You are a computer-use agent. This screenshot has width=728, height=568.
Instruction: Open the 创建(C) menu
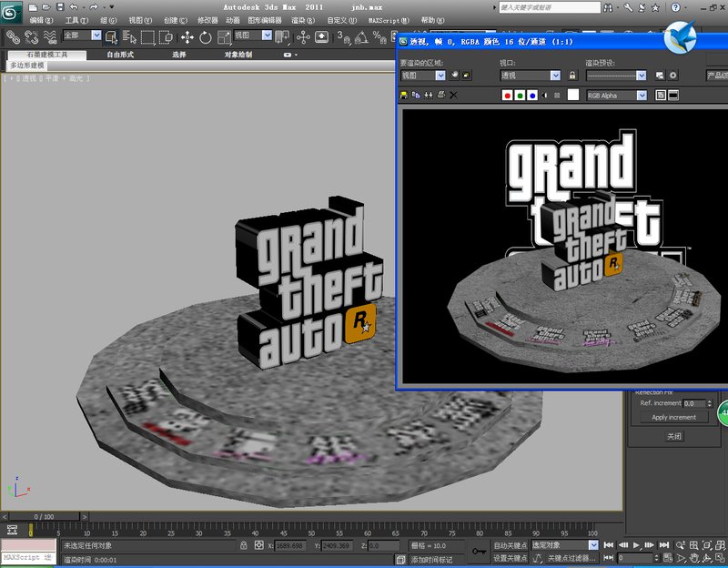point(176,20)
